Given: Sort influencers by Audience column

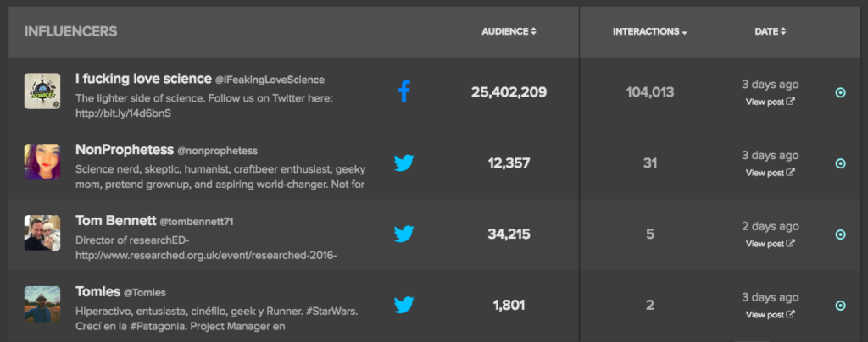Looking at the screenshot, I should tap(509, 32).
